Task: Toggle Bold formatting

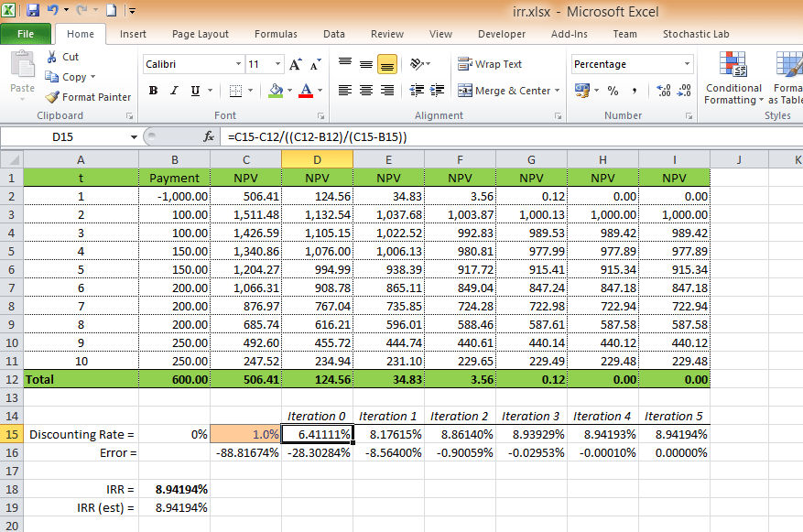Action: (153, 91)
